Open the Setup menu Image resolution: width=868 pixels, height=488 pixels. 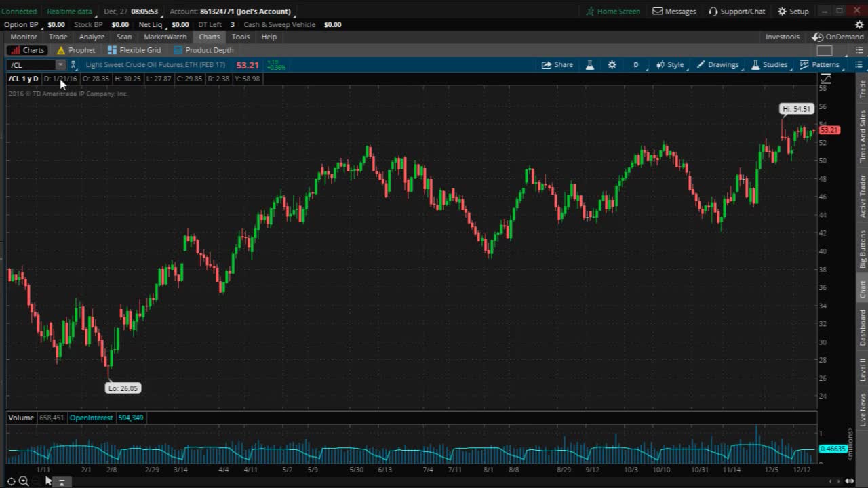793,12
